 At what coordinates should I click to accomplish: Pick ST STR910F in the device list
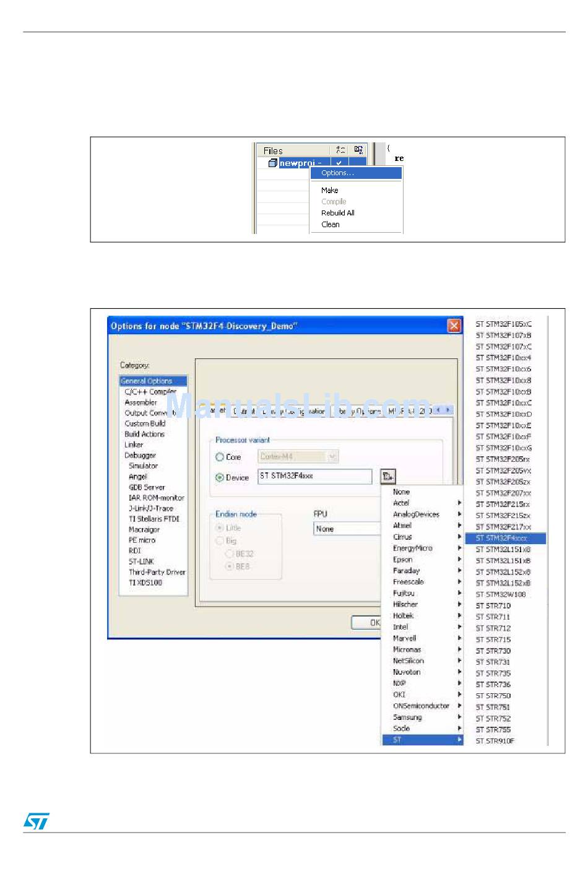point(495,741)
